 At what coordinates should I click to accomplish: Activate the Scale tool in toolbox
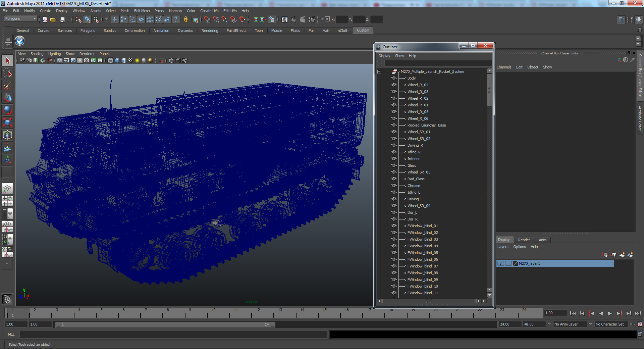pyautogui.click(x=7, y=122)
